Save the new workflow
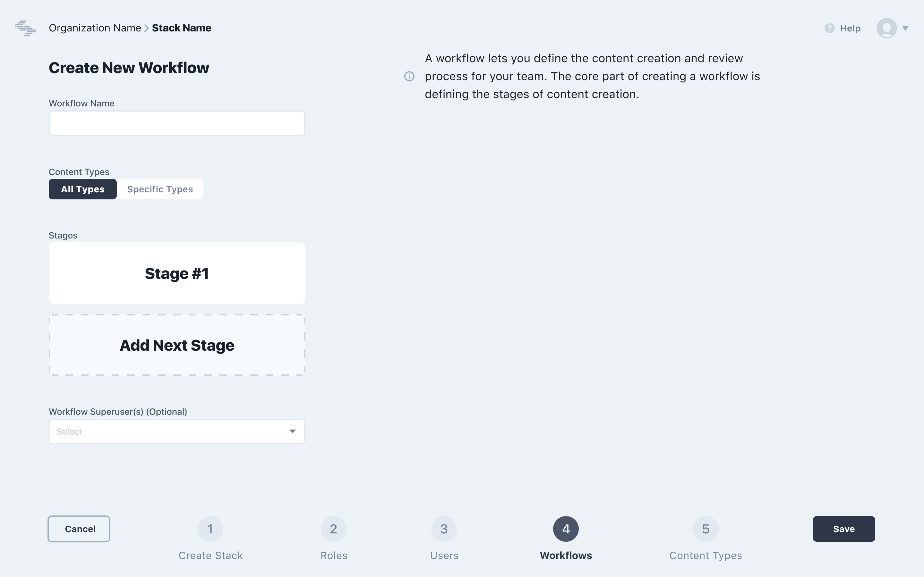 (x=844, y=529)
